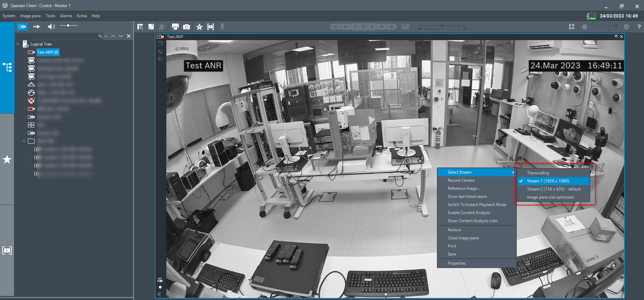
Task: Click the audio volume slider
Action: pos(69,26)
